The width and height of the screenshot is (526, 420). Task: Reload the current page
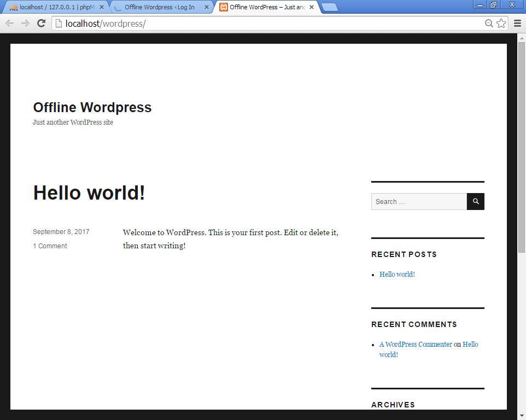click(x=41, y=23)
